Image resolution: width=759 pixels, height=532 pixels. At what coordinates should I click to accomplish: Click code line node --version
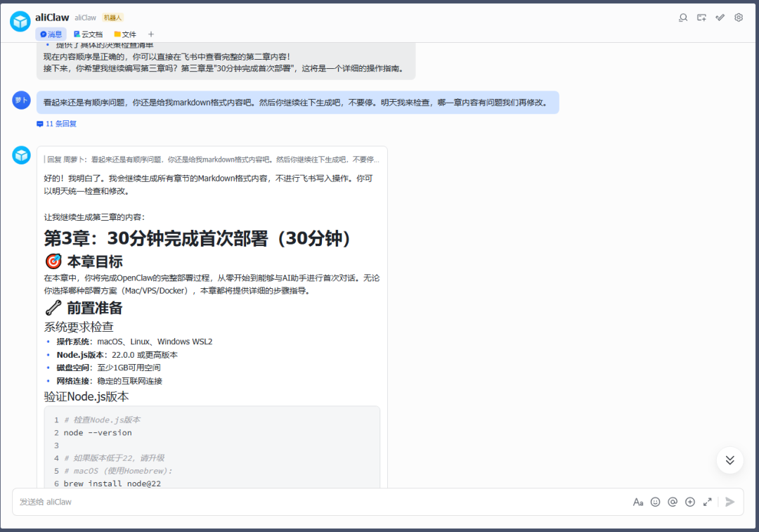point(97,433)
